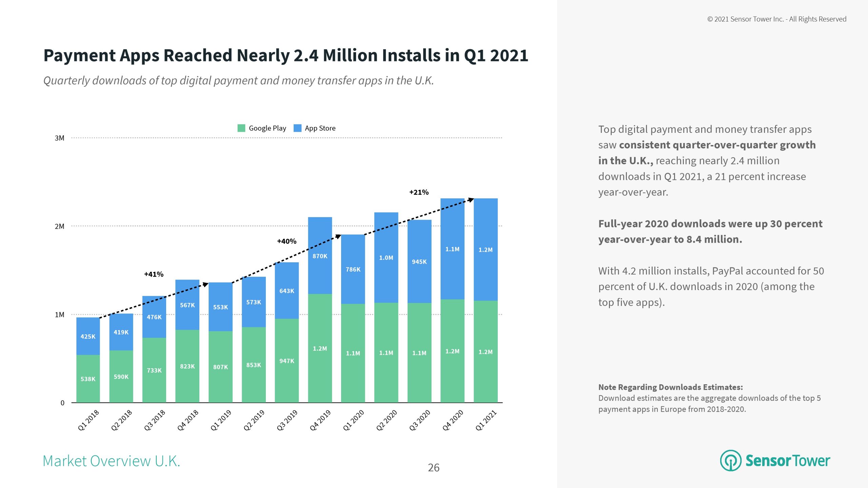868x488 pixels.
Task: Select the Q3 2019 947K bar segment
Action: point(287,361)
